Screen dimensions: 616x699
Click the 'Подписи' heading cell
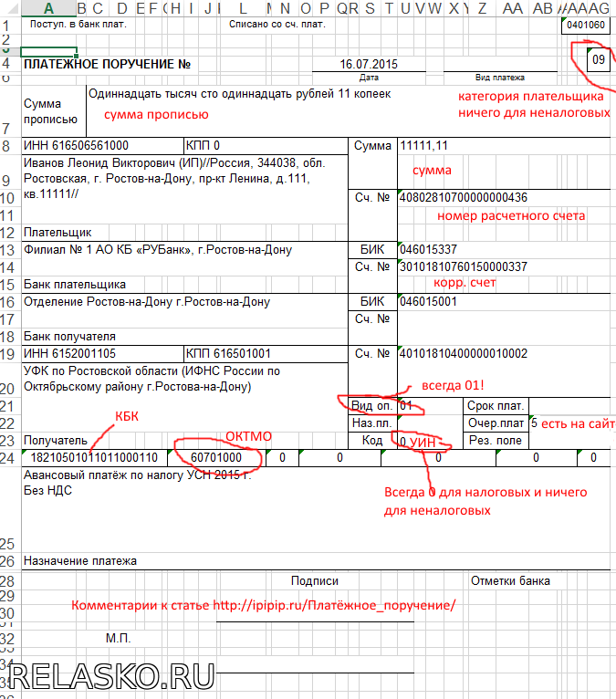click(x=315, y=581)
